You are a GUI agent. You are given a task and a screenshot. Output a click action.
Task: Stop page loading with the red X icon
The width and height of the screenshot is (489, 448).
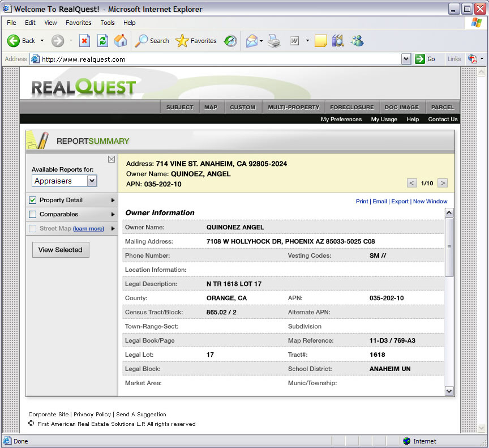tap(84, 41)
